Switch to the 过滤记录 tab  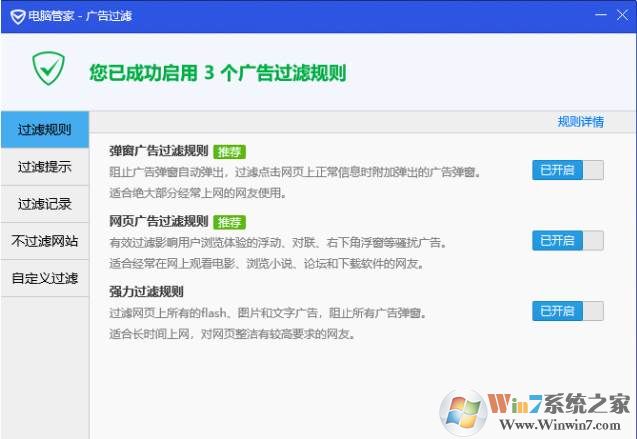(x=45, y=204)
